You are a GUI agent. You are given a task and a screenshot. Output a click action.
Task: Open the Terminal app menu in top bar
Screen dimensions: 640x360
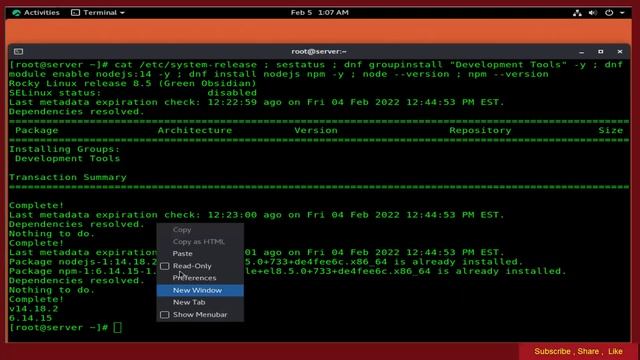pos(98,13)
